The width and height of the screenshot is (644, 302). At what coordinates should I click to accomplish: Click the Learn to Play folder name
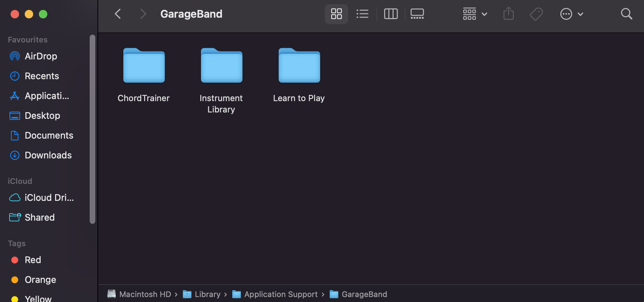click(299, 98)
